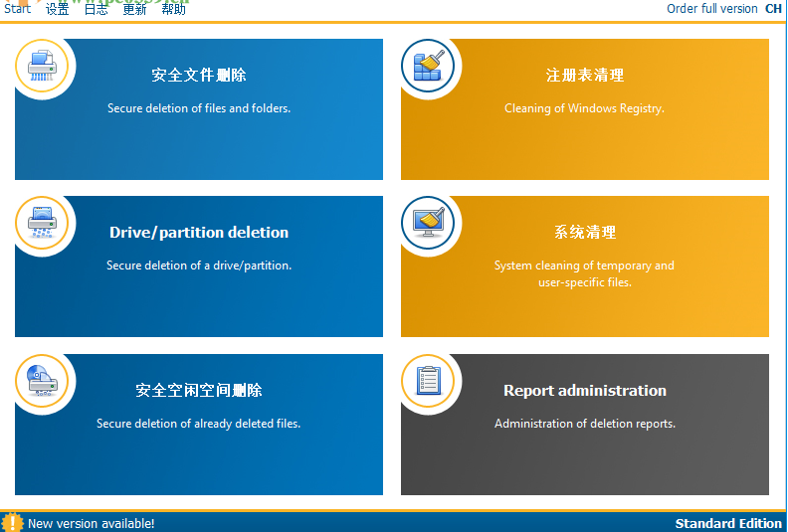Viewport: 788px width, 532px height.
Task: Follow the Order full version link
Action: [x=711, y=9]
